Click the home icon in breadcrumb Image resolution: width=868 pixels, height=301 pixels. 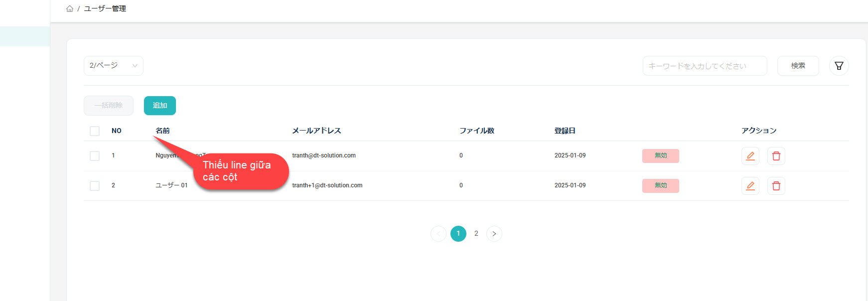coord(70,9)
